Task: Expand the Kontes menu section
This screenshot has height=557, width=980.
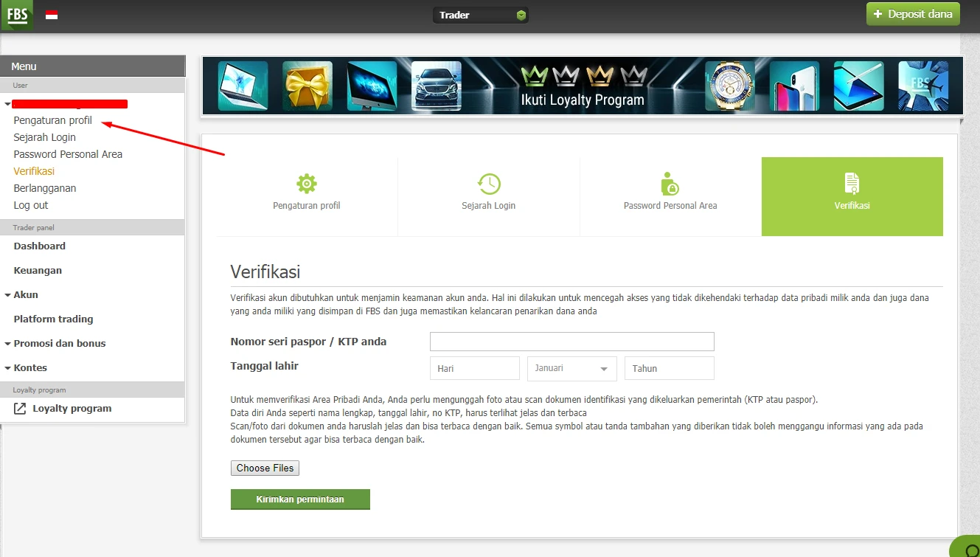Action: coord(30,367)
